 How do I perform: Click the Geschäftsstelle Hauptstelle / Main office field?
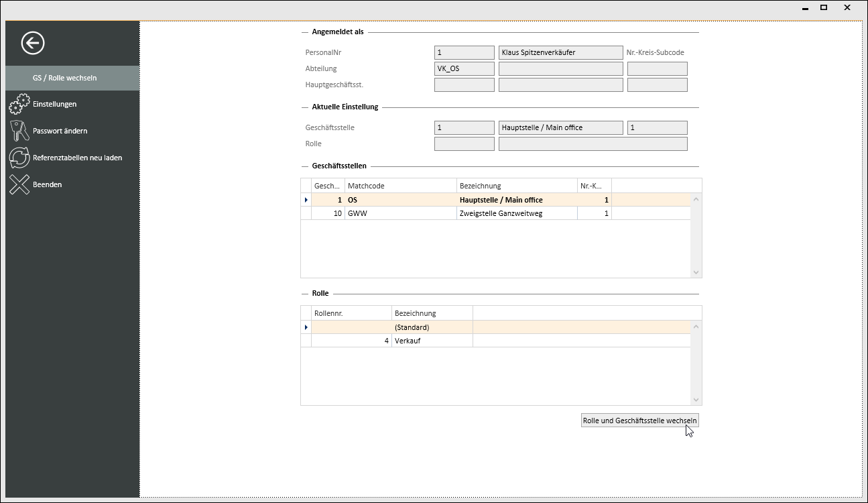click(x=561, y=127)
